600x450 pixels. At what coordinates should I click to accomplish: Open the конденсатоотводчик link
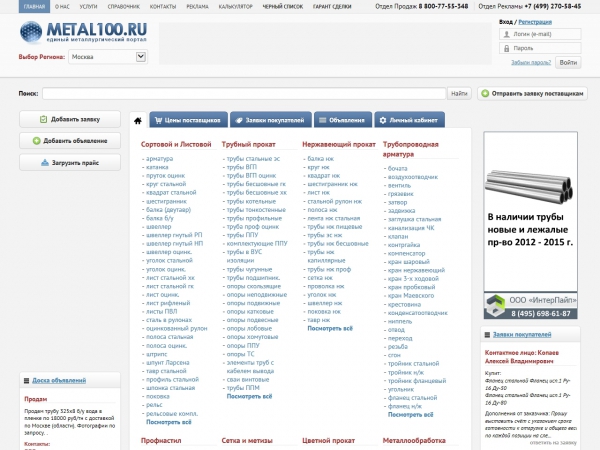pos(417,313)
